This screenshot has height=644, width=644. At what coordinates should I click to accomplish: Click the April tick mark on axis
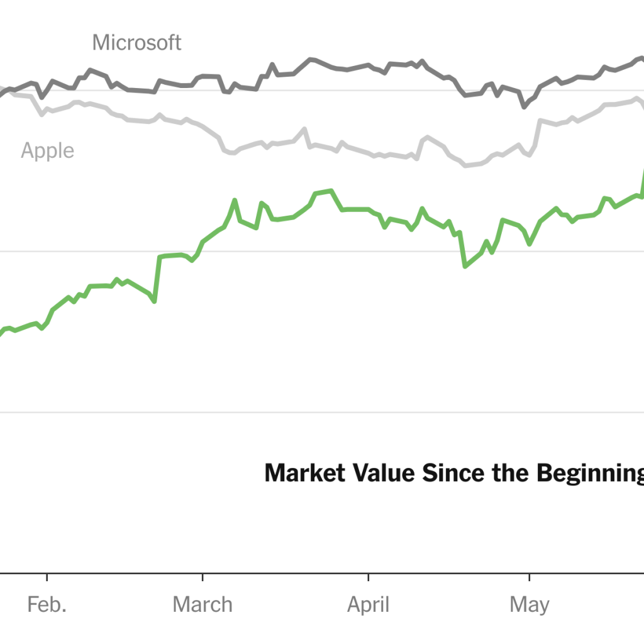click(368, 577)
